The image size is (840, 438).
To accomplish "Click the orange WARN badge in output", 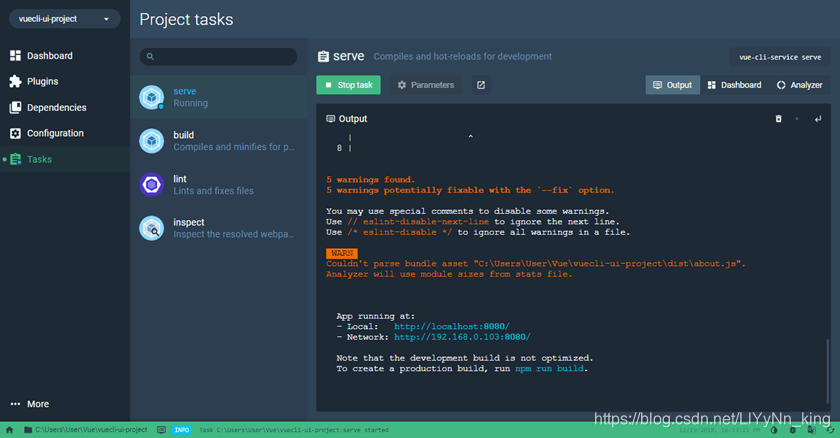I will (342, 253).
